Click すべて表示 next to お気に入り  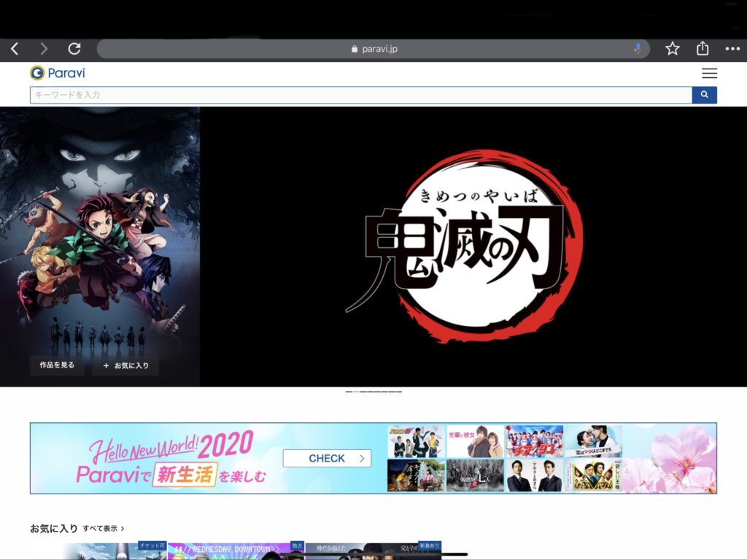click(x=104, y=529)
